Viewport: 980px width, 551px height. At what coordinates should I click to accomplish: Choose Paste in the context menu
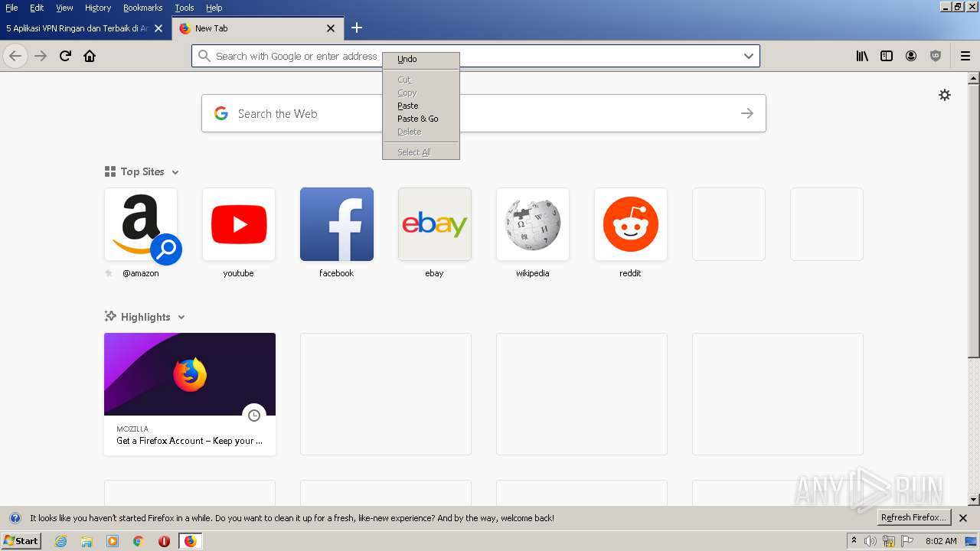point(421,106)
